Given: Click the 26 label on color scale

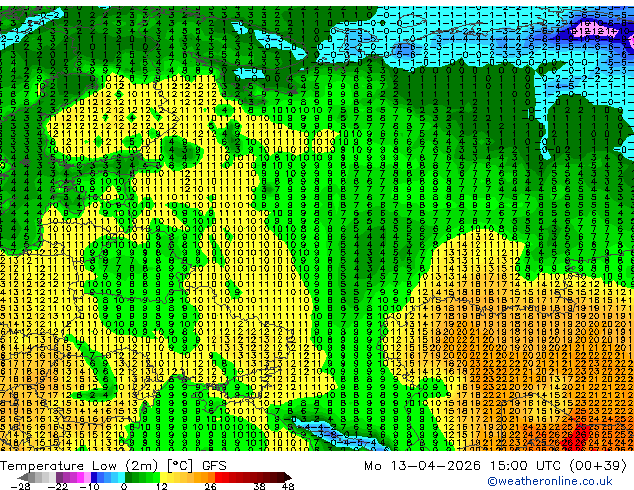Looking at the screenshot, I should pyautogui.click(x=210, y=486).
